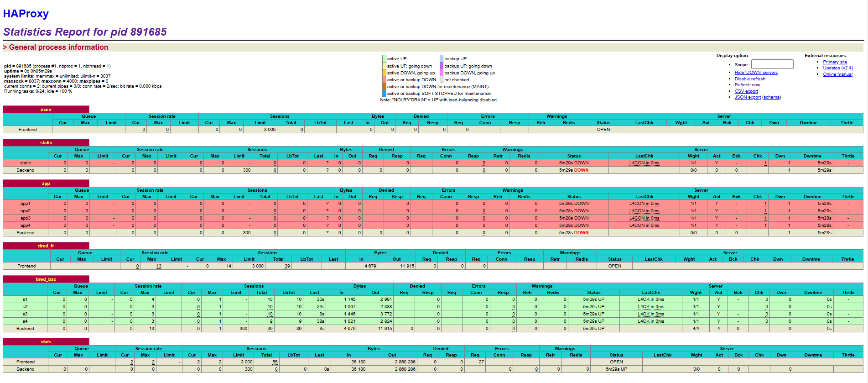
Task: Click the Scope input field
Action: point(772,64)
